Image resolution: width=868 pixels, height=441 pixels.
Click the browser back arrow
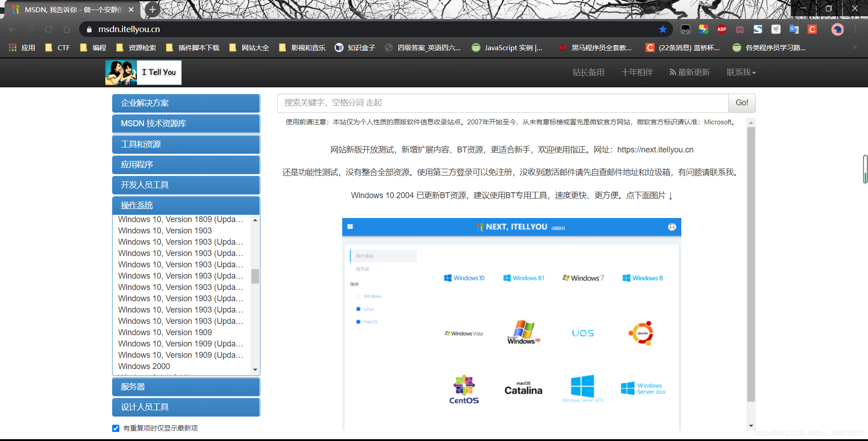coord(12,29)
